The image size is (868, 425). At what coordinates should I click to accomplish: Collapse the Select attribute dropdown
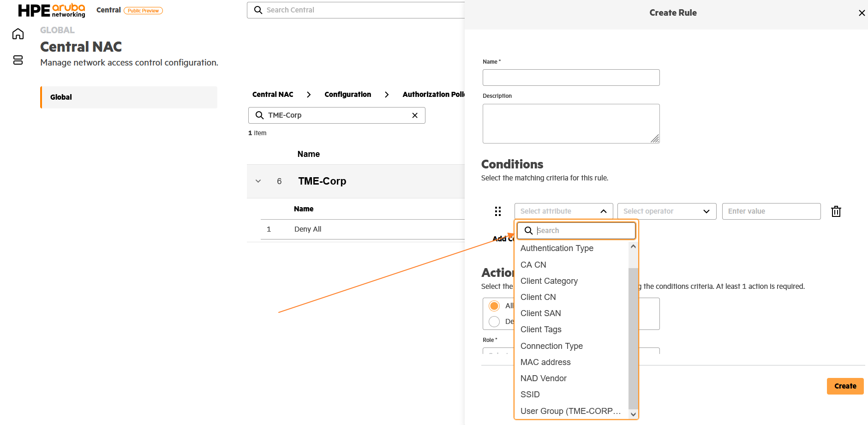click(603, 211)
